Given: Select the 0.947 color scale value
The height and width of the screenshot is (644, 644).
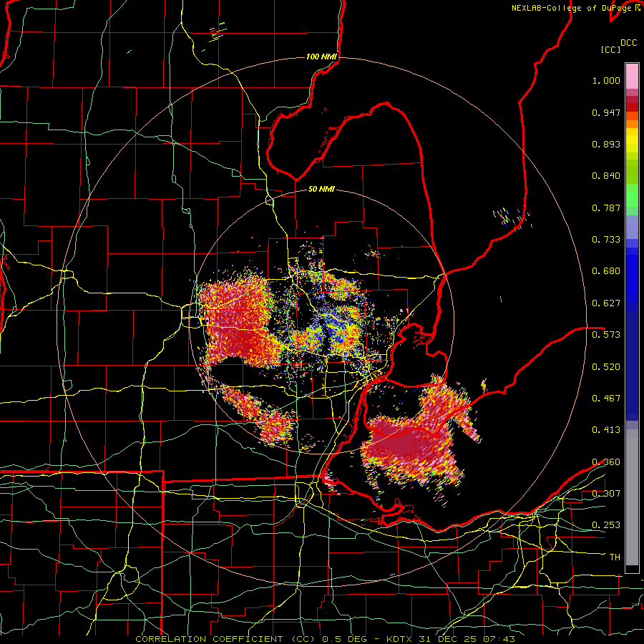Looking at the screenshot, I should pos(606,112).
